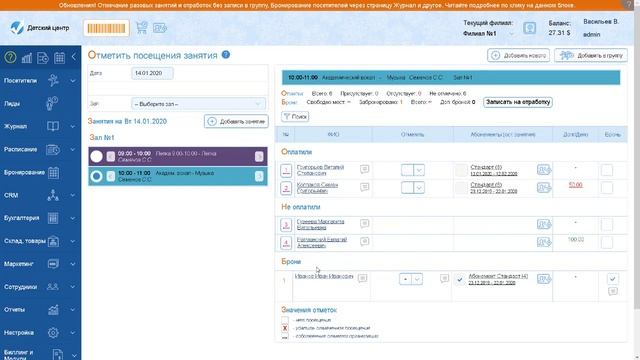Select the 09:00 - 10:00 class radio button
640x360 pixels.
point(97,156)
